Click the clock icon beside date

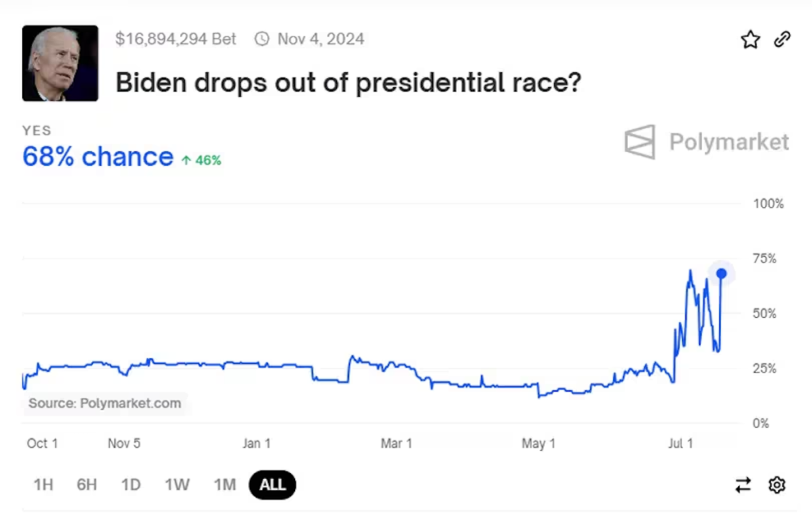tap(262, 39)
